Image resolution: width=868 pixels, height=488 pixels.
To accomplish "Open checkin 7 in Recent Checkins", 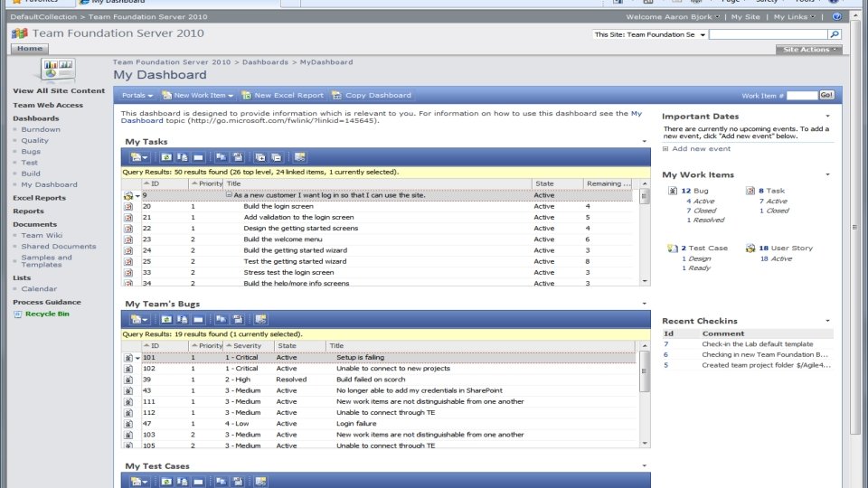I will click(x=666, y=344).
